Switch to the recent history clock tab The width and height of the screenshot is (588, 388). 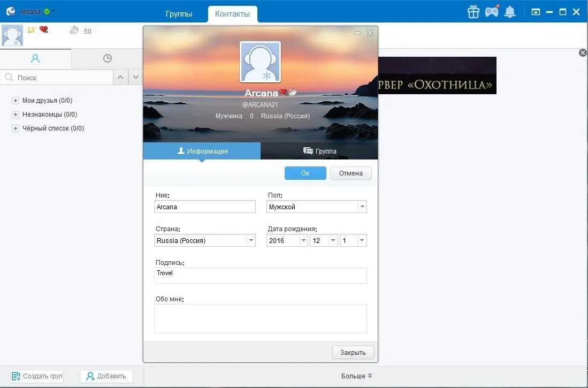pyautogui.click(x=107, y=58)
